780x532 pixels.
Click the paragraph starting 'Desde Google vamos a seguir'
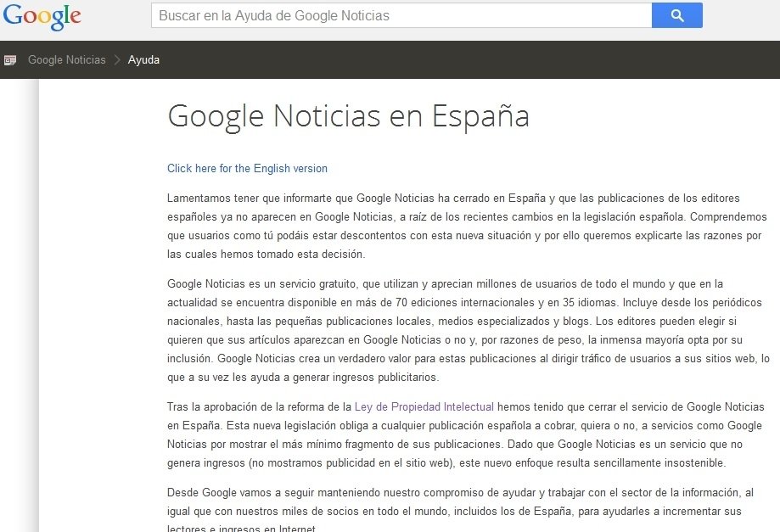coord(460,509)
